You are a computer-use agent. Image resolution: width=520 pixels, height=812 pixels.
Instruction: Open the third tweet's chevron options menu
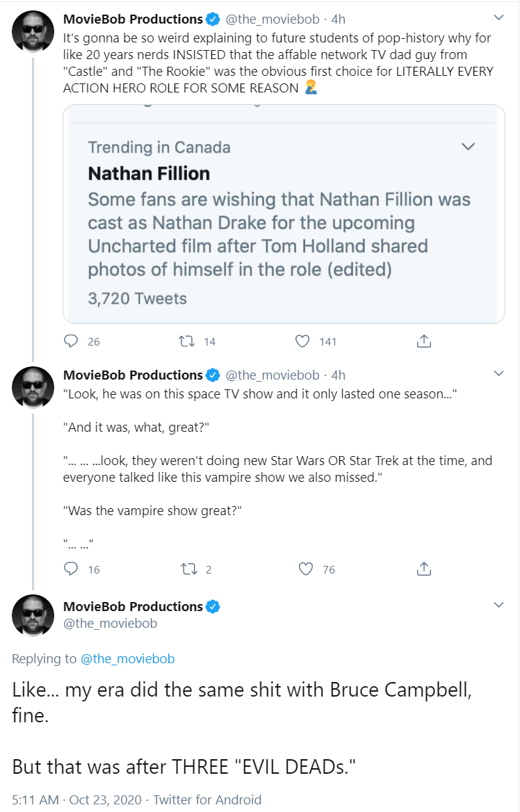pyautogui.click(x=498, y=604)
